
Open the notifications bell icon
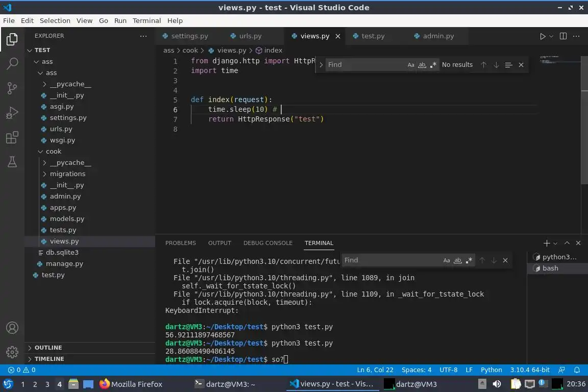click(x=577, y=370)
